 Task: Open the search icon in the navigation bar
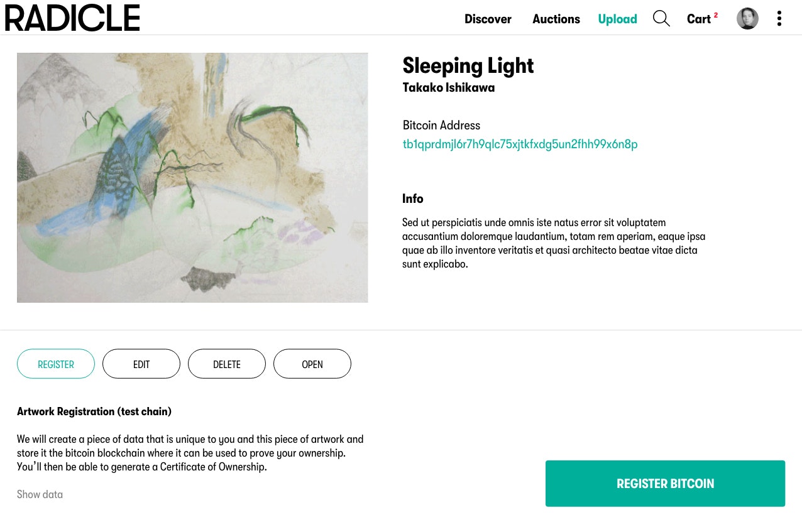[661, 18]
